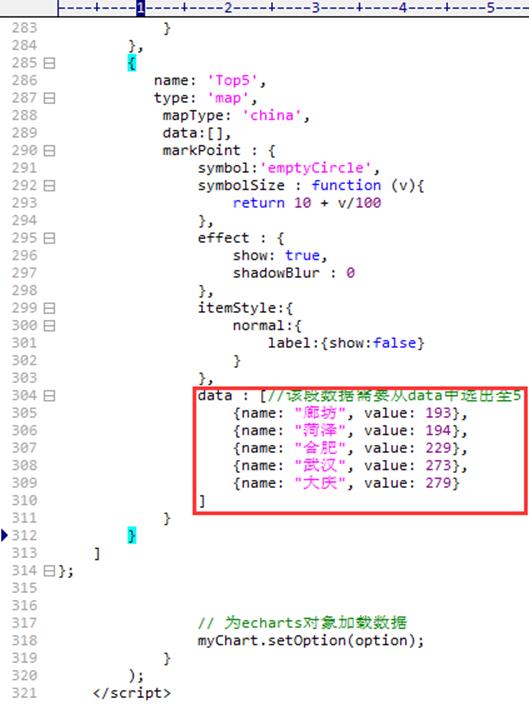
Task: Collapse the fold at line 285
Action: (x=49, y=63)
